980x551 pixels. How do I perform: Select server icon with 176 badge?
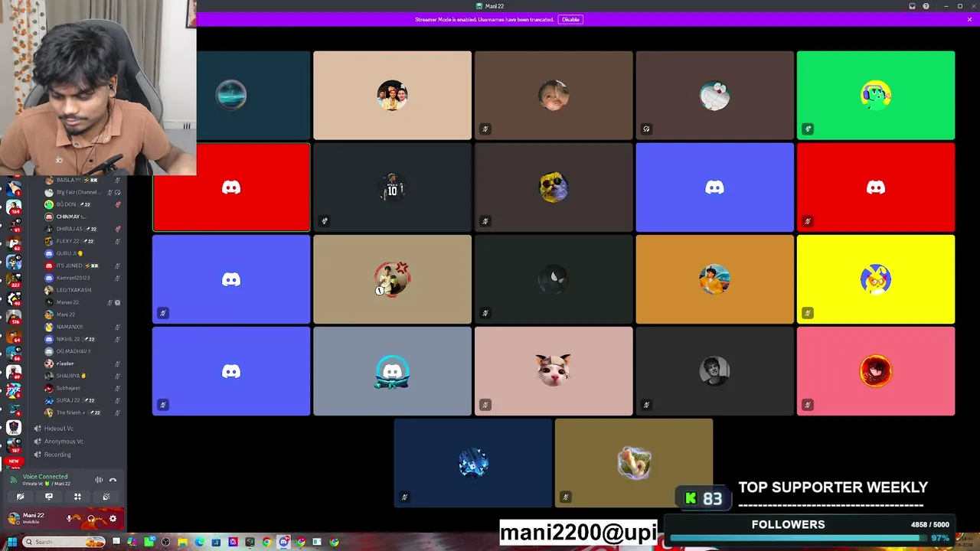pos(14,318)
